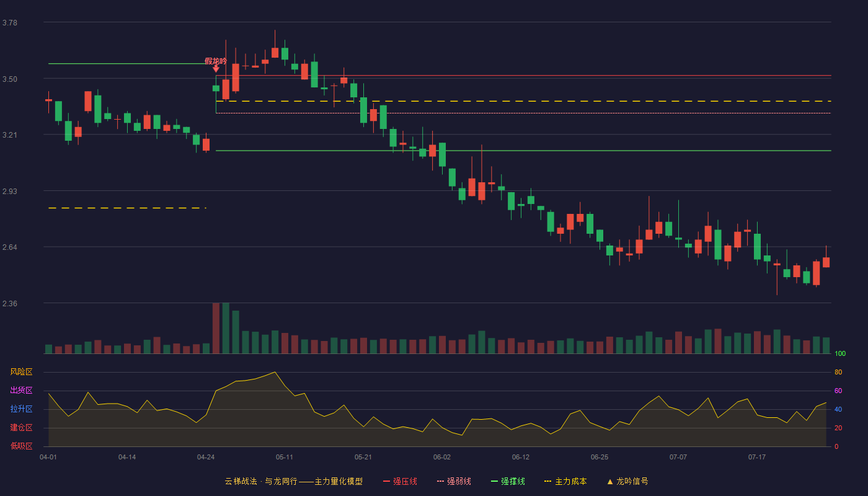
Task: Select the 建仓区 zone label
Action: coord(22,428)
